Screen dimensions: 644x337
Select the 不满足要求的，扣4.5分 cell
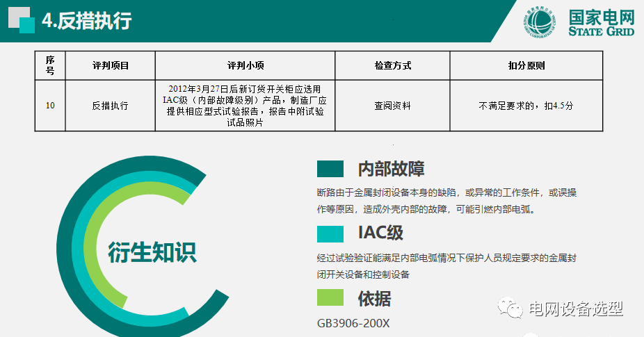tap(526, 106)
